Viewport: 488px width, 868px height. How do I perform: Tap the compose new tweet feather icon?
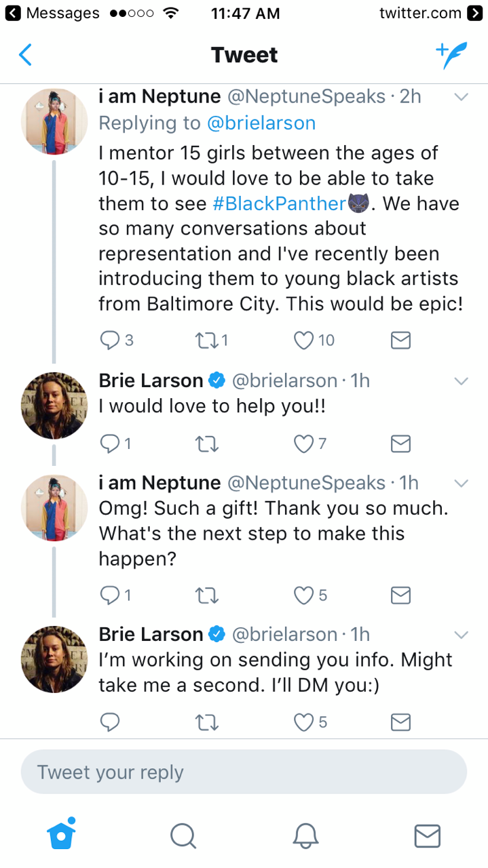click(451, 55)
